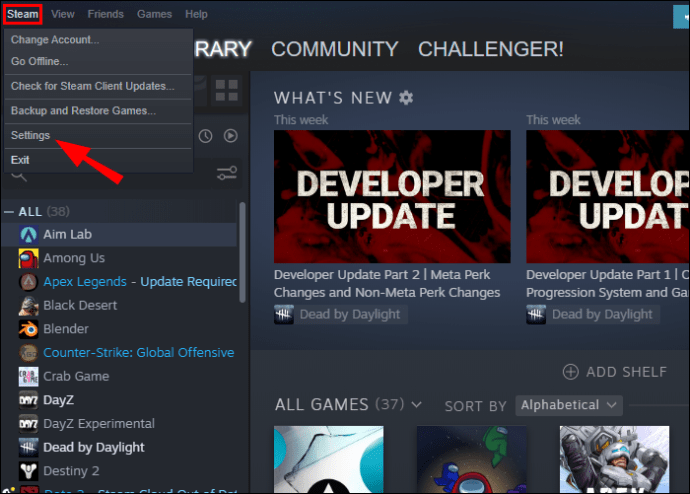The image size is (690, 494).
Task: Collapse the ALL games category
Action: pos(10,212)
